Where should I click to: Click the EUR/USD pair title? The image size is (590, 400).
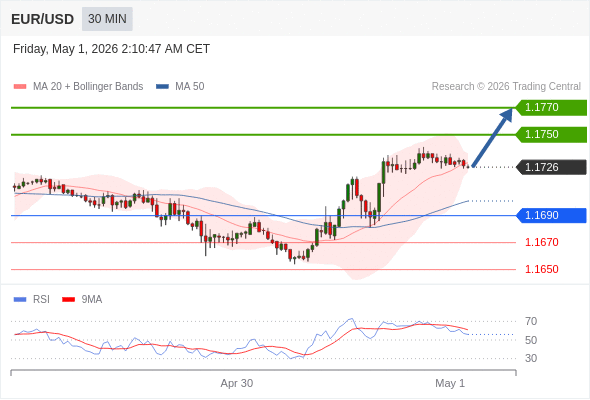click(43, 19)
